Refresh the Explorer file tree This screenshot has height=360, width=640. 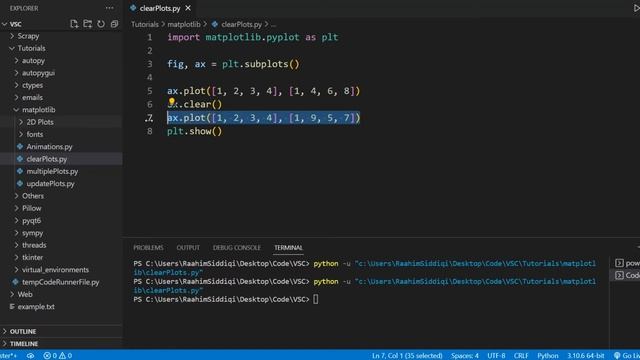point(101,24)
